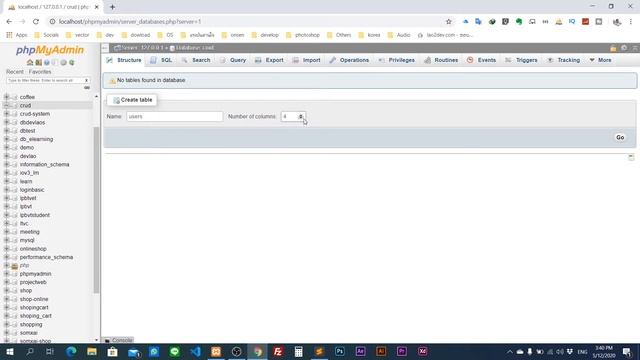
Task: Click the link/collapse icon below the filter box
Action: pyautogui.click(x=87, y=88)
